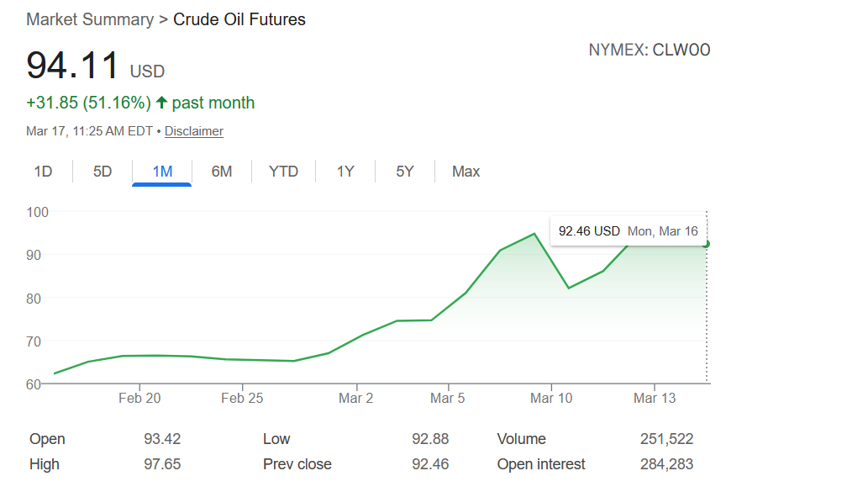This screenshot has width=868, height=492.
Task: Show the 6M price history tab
Action: coord(222,172)
